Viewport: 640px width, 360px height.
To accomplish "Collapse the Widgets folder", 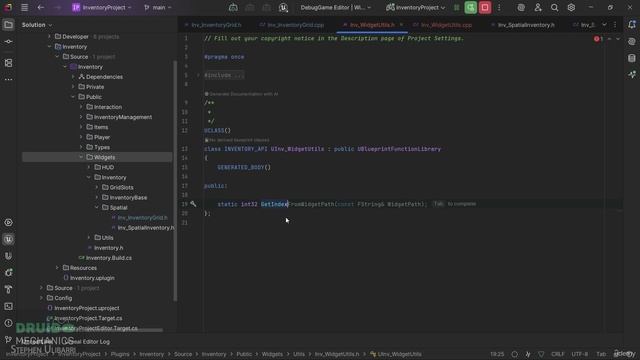I will (x=81, y=157).
